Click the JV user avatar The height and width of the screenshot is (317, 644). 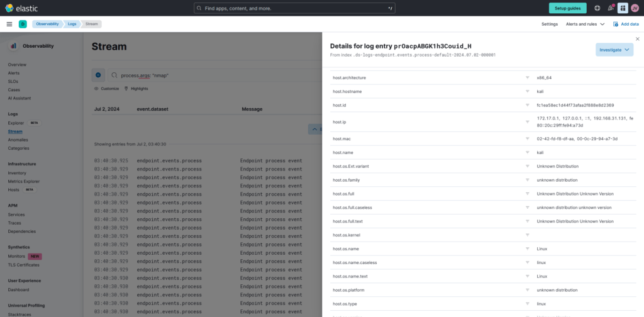[635, 8]
